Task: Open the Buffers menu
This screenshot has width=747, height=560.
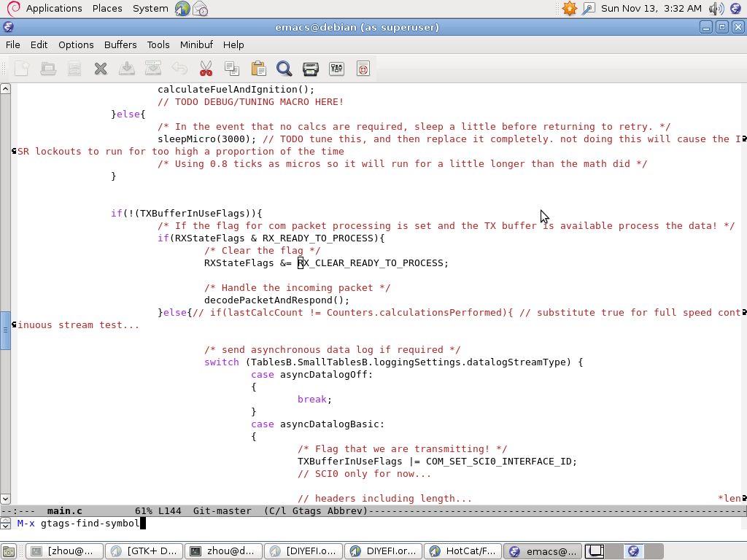Action: pyautogui.click(x=120, y=44)
